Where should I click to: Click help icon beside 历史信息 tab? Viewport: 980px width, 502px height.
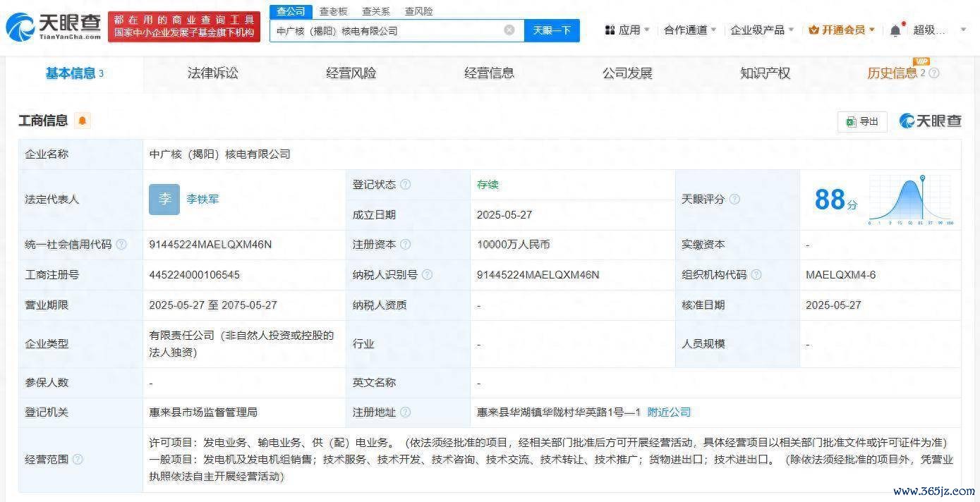click(934, 73)
